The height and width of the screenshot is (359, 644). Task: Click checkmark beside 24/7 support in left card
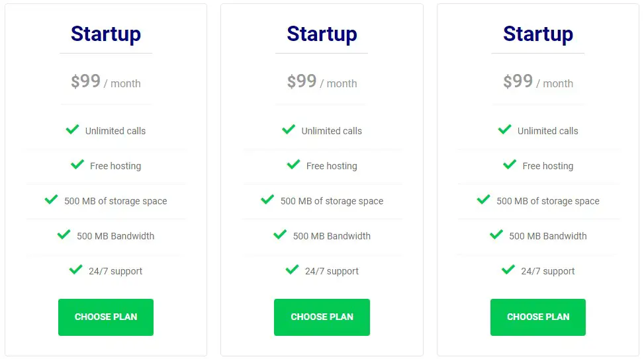coord(76,270)
